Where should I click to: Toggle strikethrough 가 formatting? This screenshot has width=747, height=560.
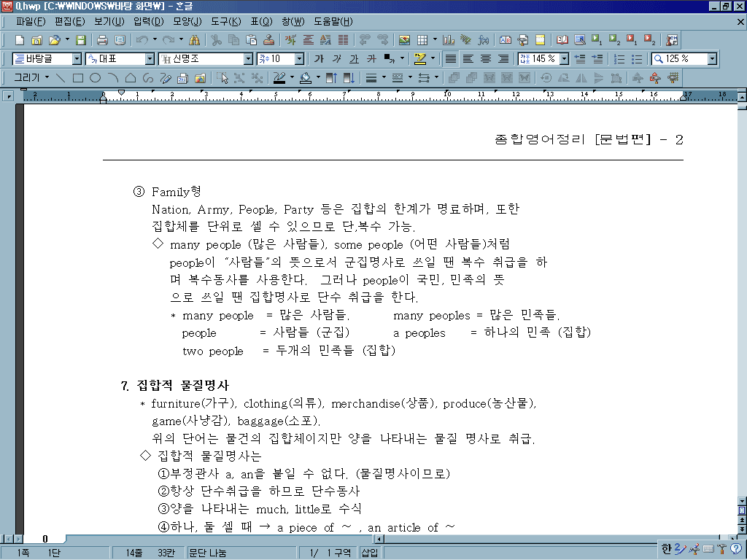[371, 58]
